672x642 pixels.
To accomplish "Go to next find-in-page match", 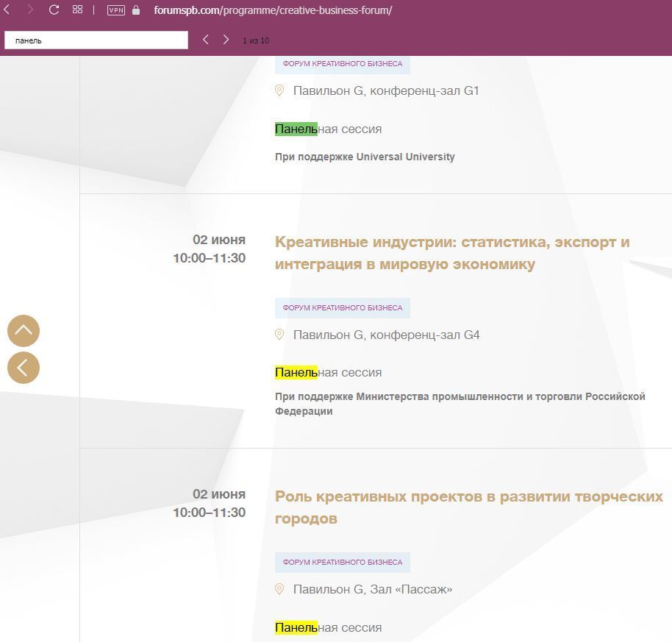I will [x=226, y=40].
